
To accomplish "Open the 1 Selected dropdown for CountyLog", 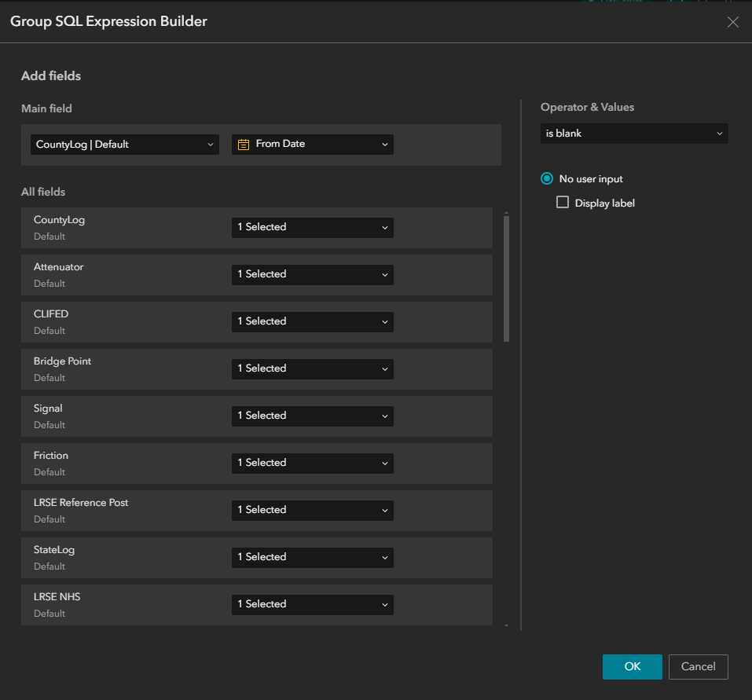I will click(312, 227).
